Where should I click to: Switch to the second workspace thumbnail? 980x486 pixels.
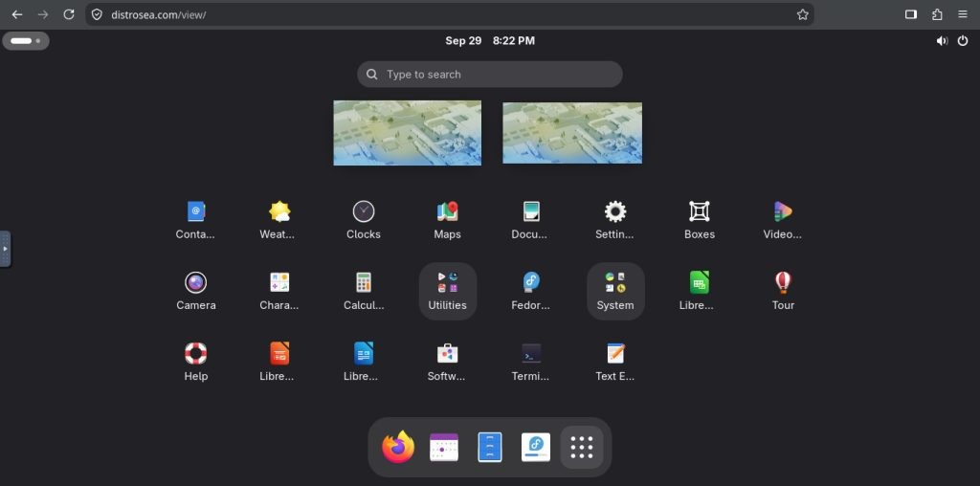pyautogui.click(x=572, y=133)
